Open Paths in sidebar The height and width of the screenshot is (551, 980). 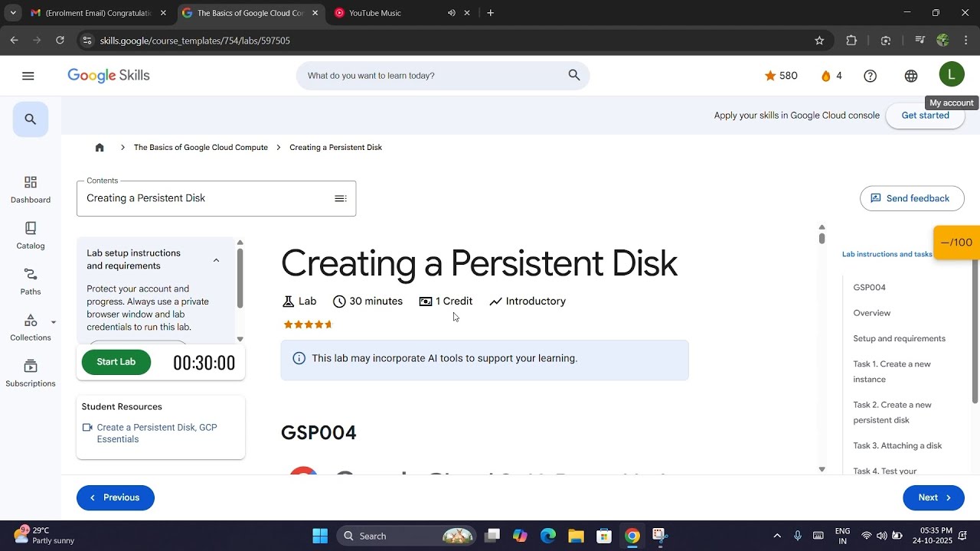[x=31, y=282]
